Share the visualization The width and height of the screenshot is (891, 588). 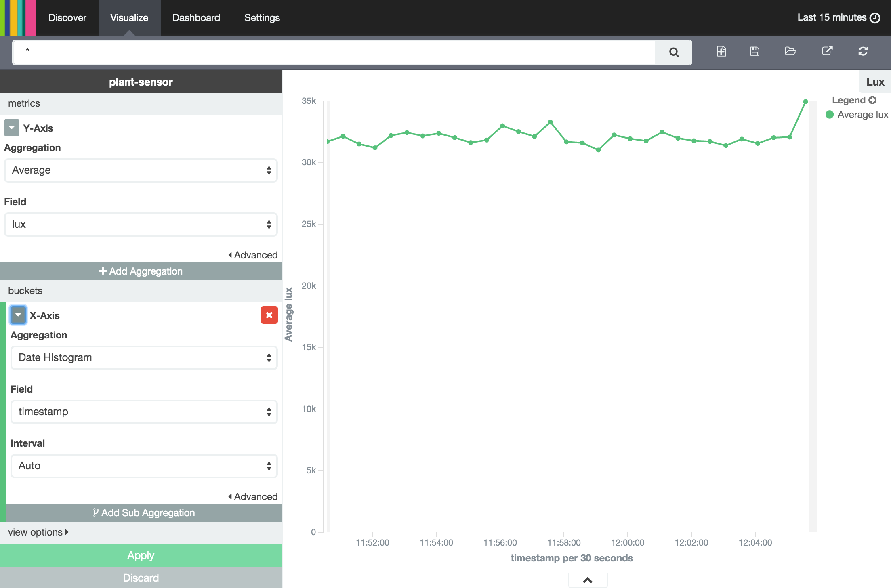[827, 51]
